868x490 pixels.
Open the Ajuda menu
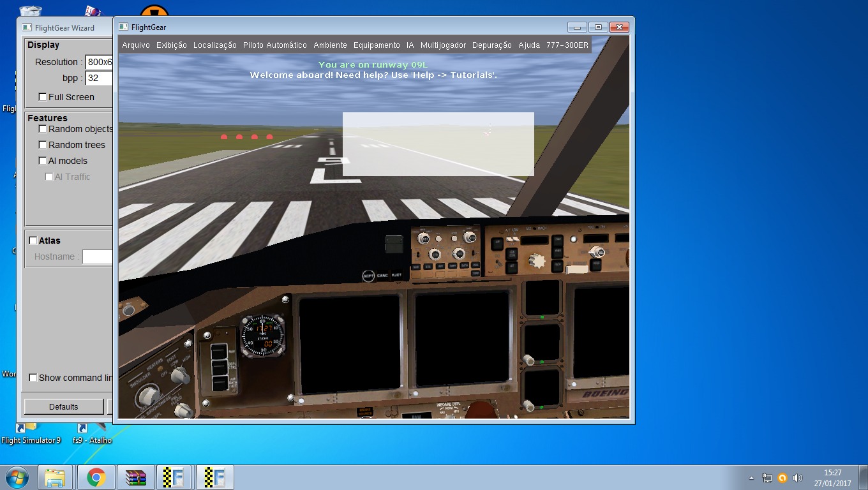click(x=529, y=45)
